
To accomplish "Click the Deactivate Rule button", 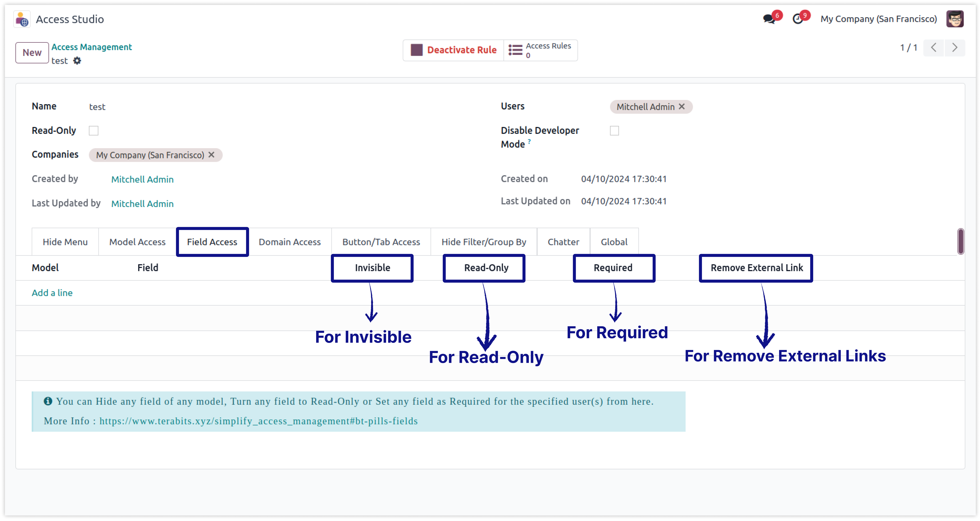I will coord(454,50).
